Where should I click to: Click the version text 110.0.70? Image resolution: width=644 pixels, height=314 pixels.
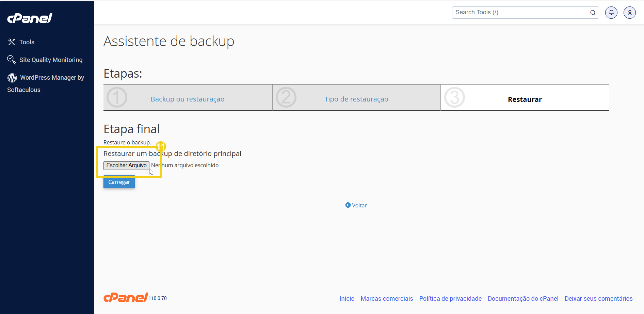(158, 298)
